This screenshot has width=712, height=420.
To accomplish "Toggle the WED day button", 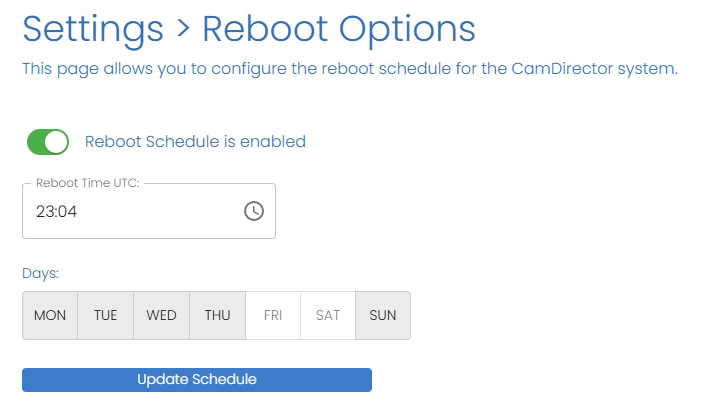I will 161,315.
